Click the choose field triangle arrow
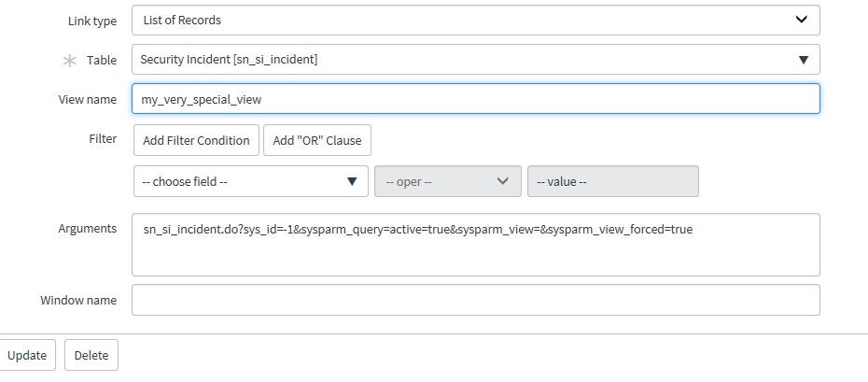This screenshot has width=868, height=382. pos(352,182)
